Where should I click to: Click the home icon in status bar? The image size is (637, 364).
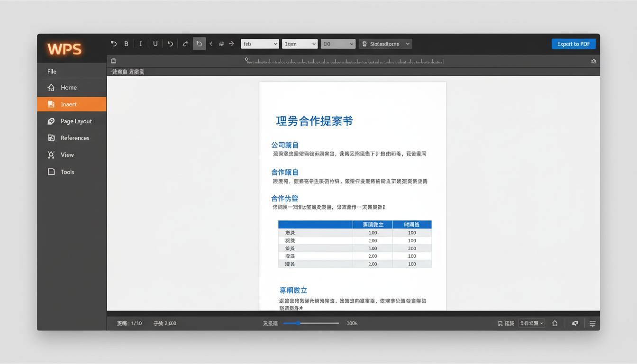[555, 323]
